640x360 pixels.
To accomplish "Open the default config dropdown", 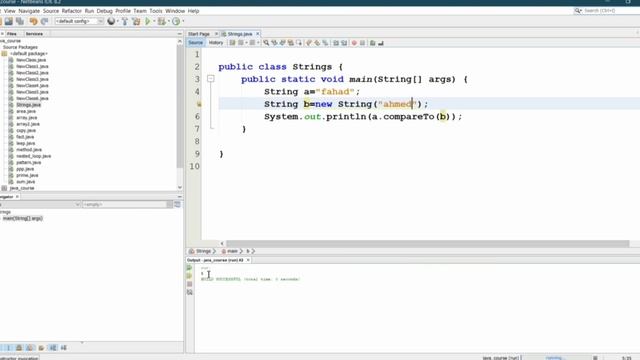I will (79, 21).
